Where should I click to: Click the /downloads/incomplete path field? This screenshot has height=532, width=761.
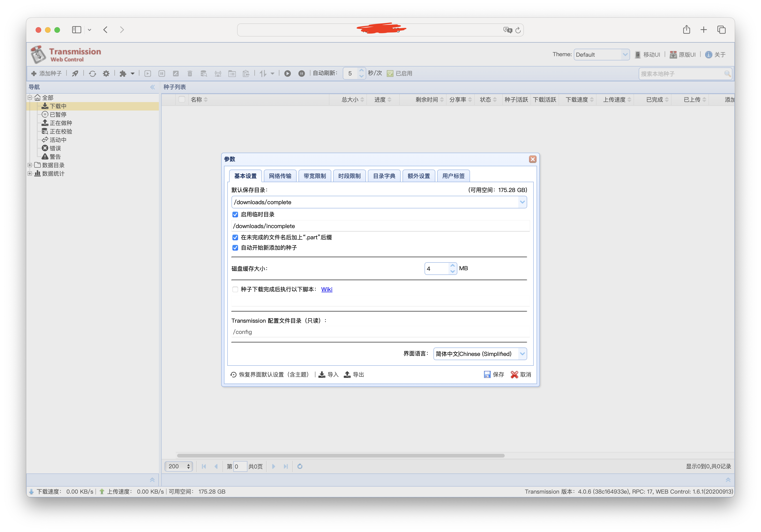point(380,226)
